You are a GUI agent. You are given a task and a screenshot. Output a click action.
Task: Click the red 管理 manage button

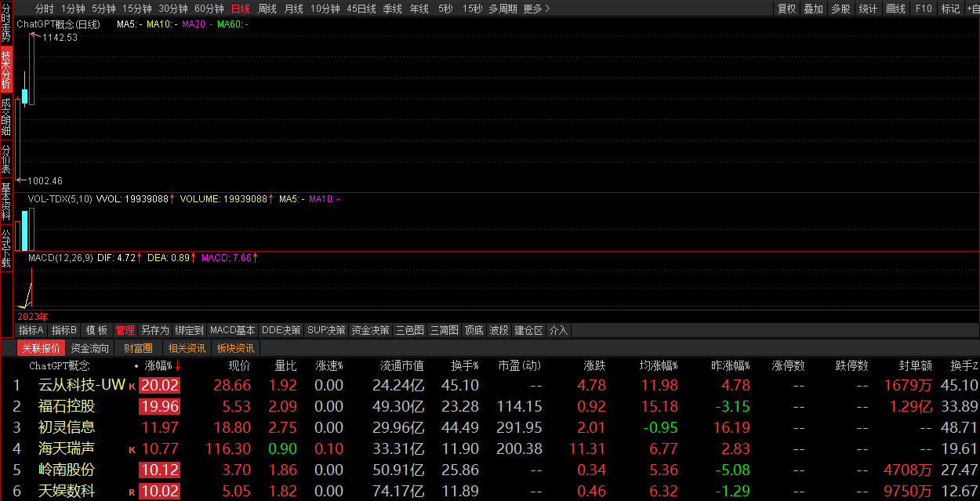point(125,330)
